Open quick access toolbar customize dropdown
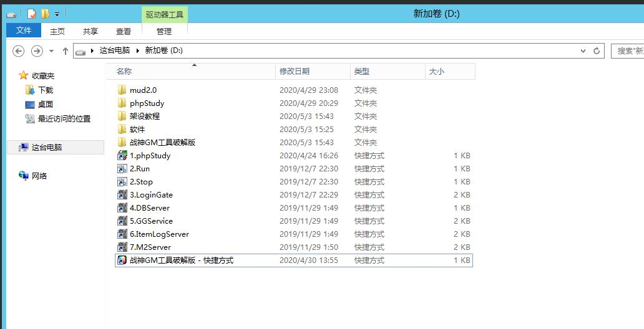Screen dimensions: 644x329 57,14
